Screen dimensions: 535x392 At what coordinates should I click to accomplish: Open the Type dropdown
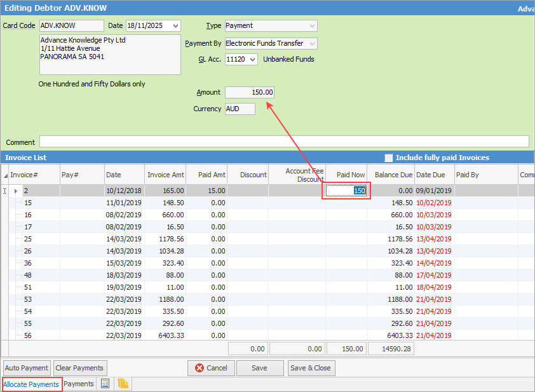point(312,26)
